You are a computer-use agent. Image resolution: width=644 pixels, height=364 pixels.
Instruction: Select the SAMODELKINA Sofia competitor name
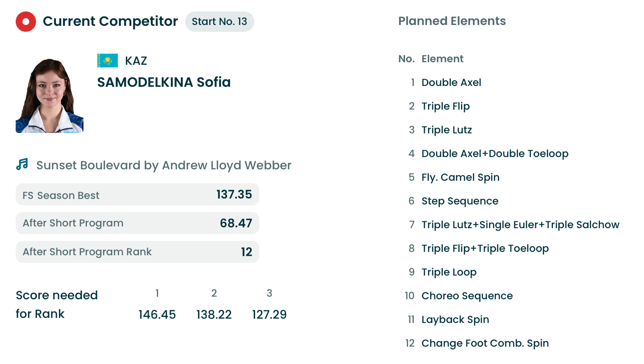[x=164, y=82]
